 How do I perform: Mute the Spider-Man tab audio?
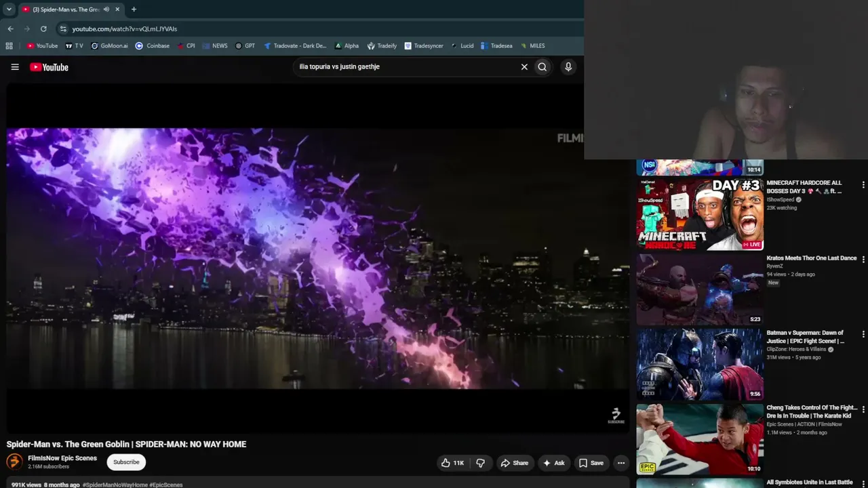click(106, 9)
